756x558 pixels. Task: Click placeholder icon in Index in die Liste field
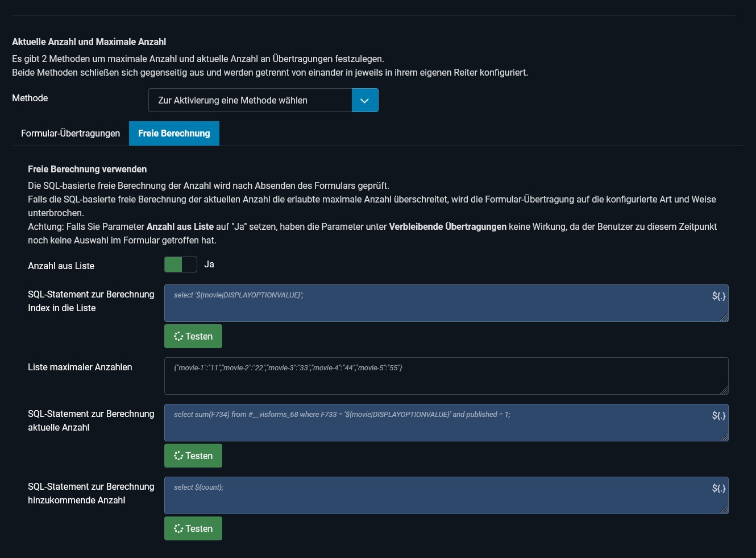pos(718,296)
